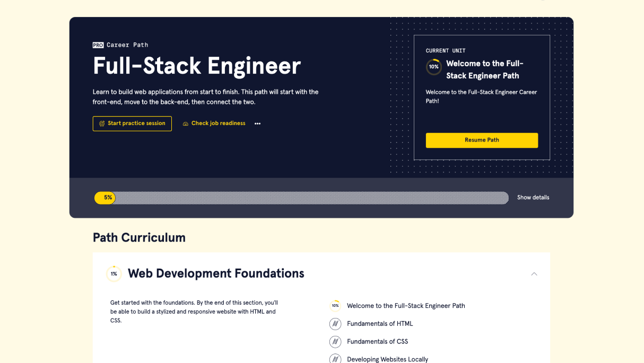The width and height of the screenshot is (644, 363).
Task: Click the PRO badge next to Career Path
Action: pos(98,45)
